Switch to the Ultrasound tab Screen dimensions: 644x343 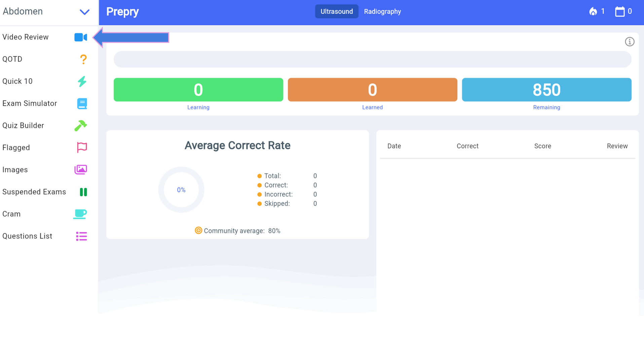coord(337,11)
